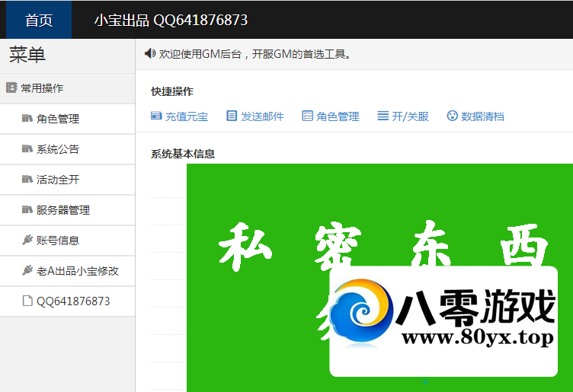Viewport: 573px width, 392px height.
Task: Open 活动全开 in the sidebar menu
Action: coord(68,180)
